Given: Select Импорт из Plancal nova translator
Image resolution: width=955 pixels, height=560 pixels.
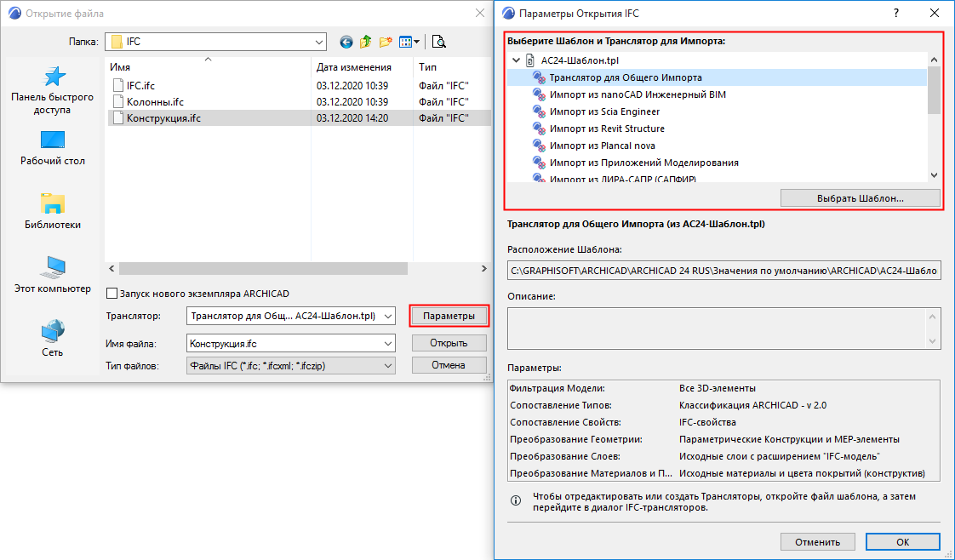Looking at the screenshot, I should pos(603,146).
